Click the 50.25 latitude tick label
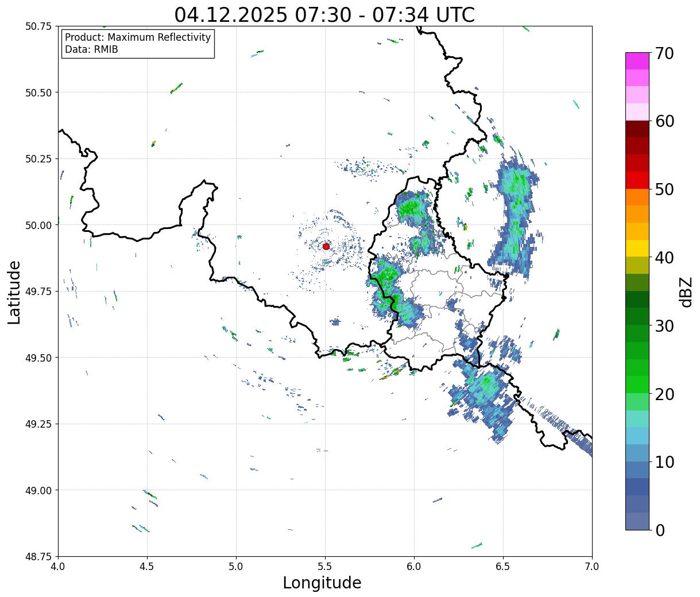700x597 pixels. click(39, 159)
